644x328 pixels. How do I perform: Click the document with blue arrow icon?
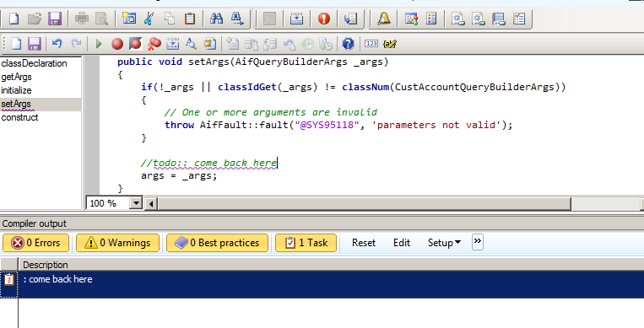[x=351, y=19]
